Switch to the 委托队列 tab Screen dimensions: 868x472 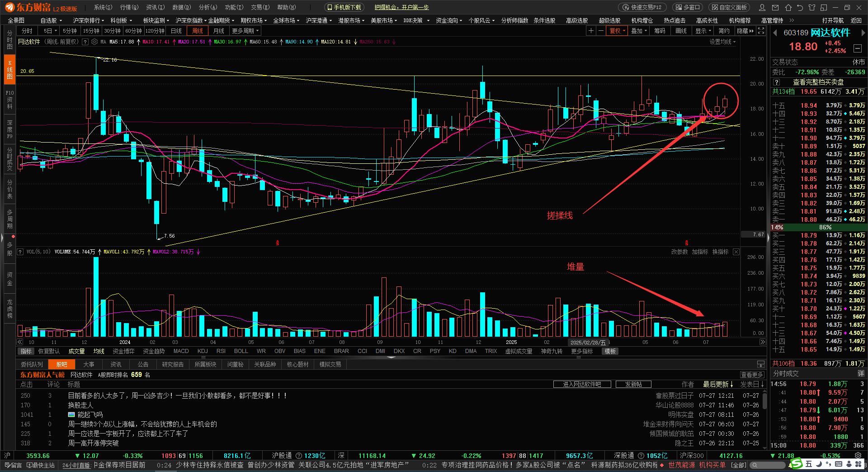[32, 364]
